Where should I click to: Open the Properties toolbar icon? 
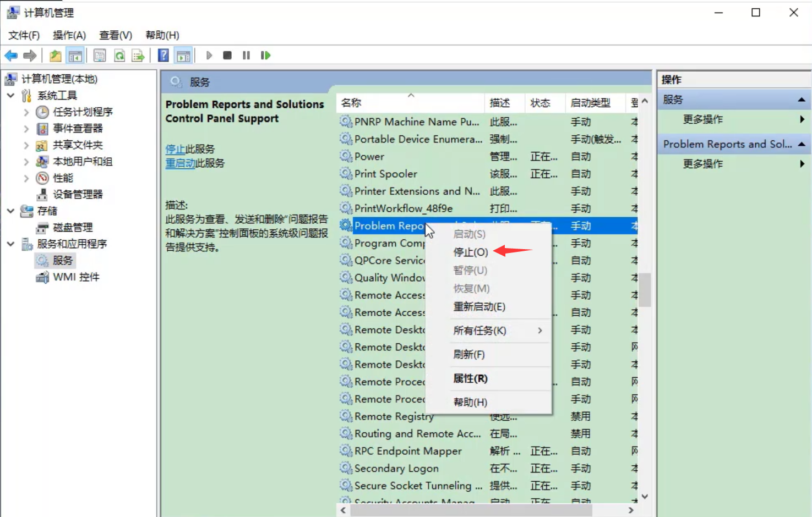100,56
